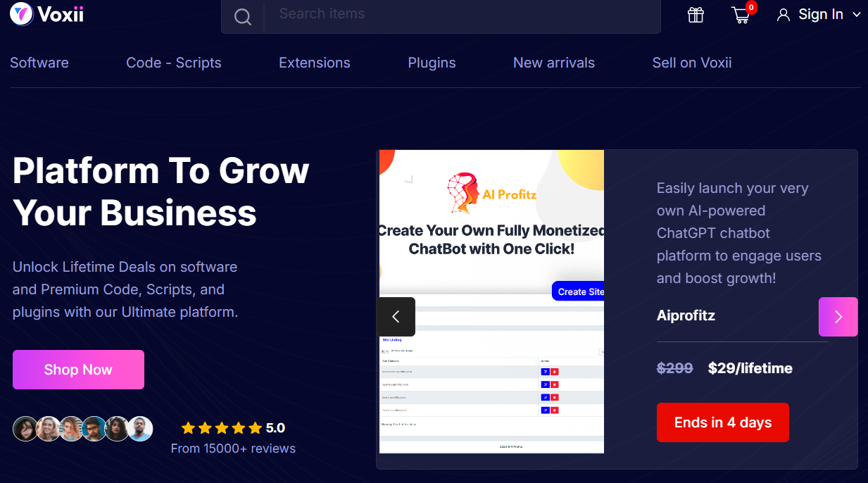
Task: Show next carousel slide
Action: coord(838,317)
